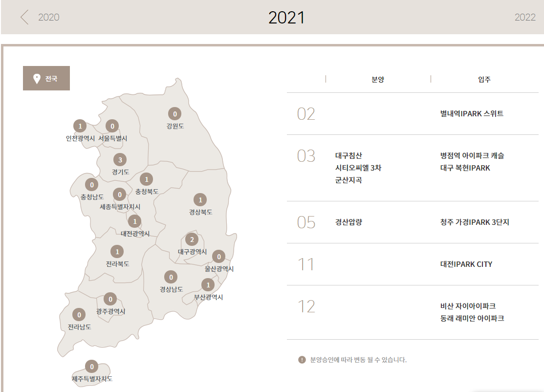Open the 대구 복현IPARK entry

click(465, 168)
